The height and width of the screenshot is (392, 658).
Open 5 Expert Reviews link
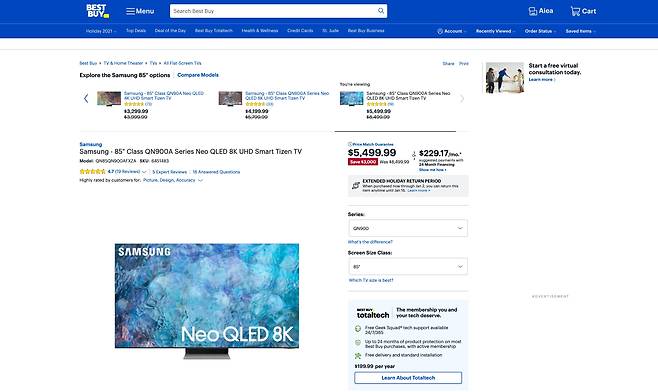pos(170,172)
